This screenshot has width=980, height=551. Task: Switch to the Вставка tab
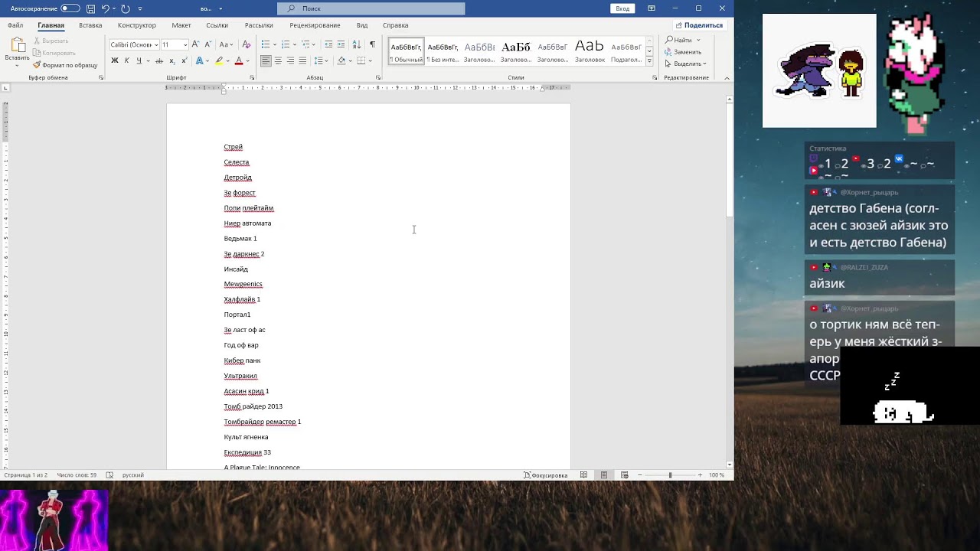click(90, 25)
